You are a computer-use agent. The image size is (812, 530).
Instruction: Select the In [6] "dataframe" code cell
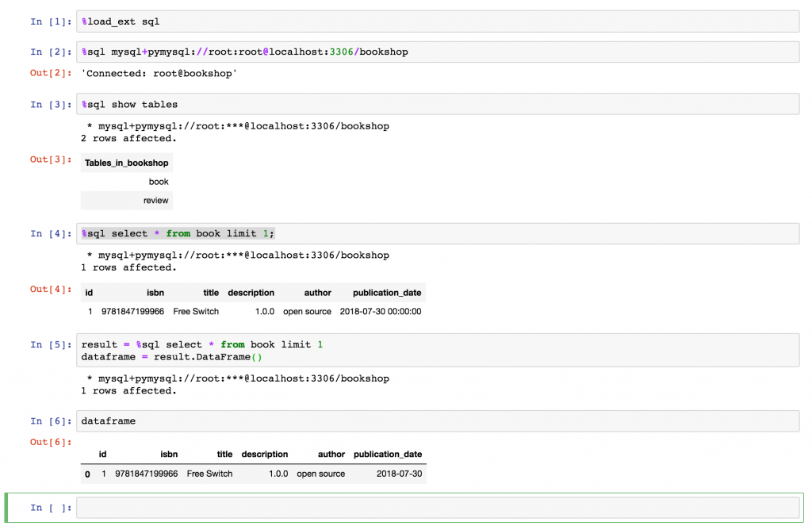436,421
